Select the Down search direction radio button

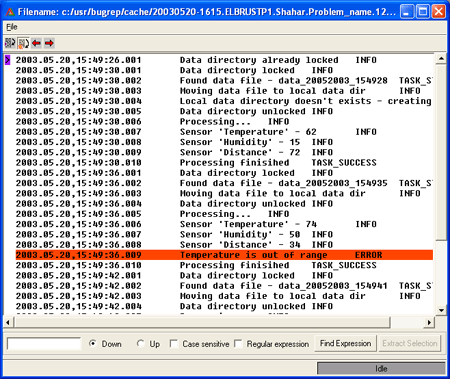click(93, 343)
